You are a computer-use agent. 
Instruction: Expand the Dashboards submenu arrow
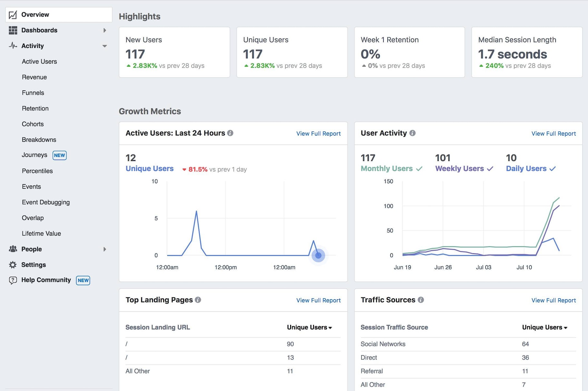[x=104, y=30]
